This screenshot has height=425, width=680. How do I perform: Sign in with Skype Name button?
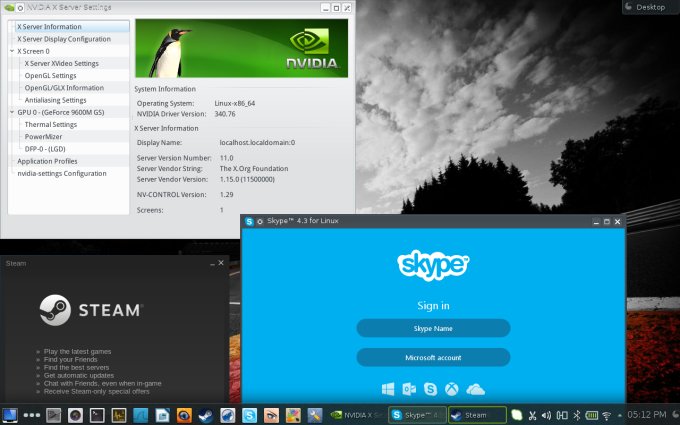pyautogui.click(x=433, y=328)
